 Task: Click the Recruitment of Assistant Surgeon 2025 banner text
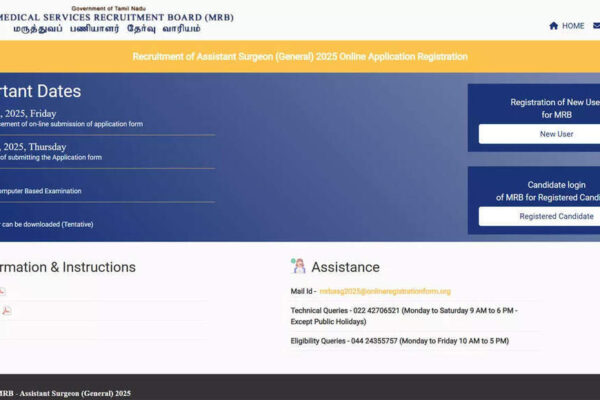pos(300,57)
